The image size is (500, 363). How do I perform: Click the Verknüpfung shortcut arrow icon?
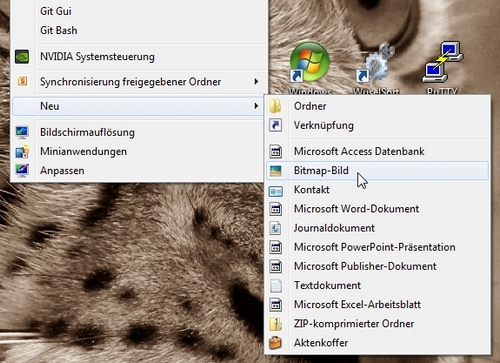click(x=275, y=125)
